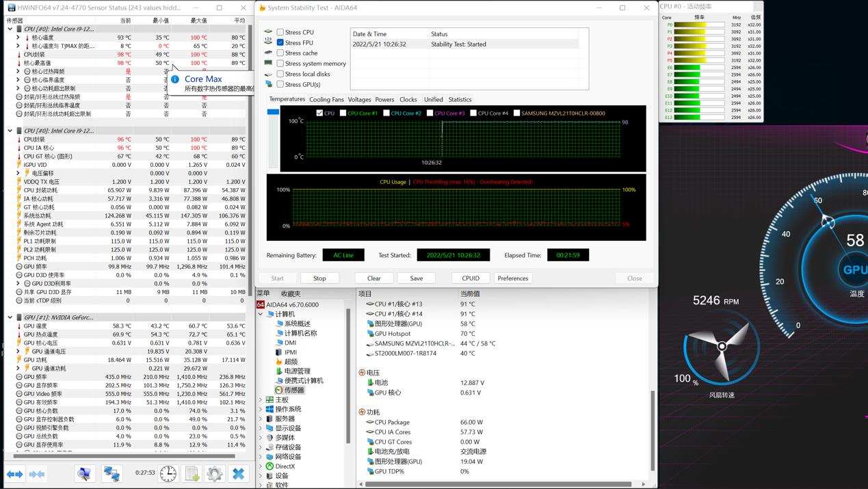Select 传感器 gauge item in AIDA64 tree
The width and height of the screenshot is (868, 489).
[289, 390]
